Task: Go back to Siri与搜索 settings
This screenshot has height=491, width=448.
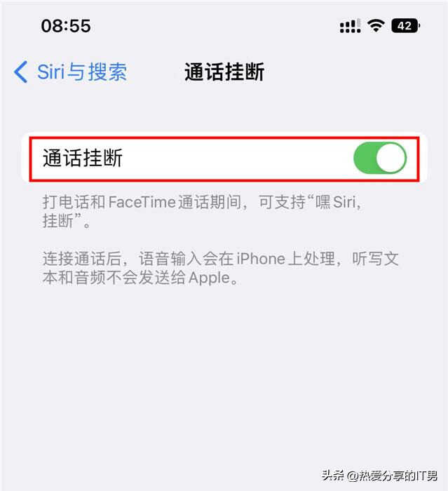Action: [70, 72]
